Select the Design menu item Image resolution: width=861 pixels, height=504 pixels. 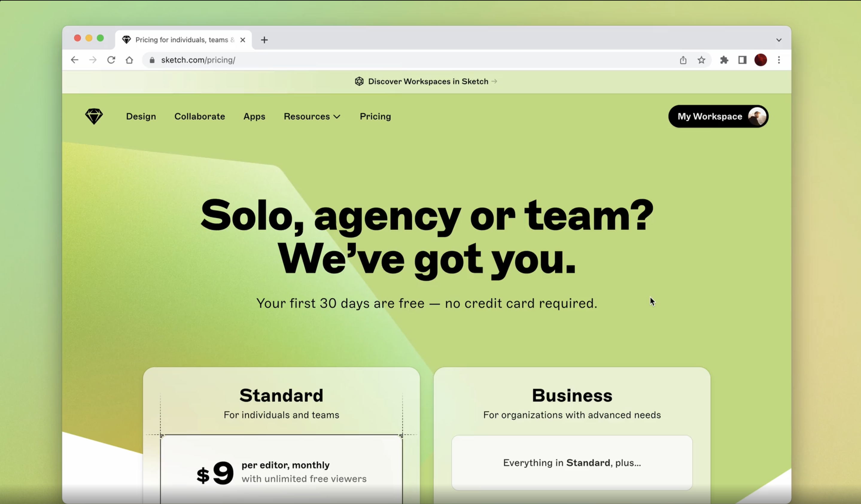pyautogui.click(x=141, y=116)
